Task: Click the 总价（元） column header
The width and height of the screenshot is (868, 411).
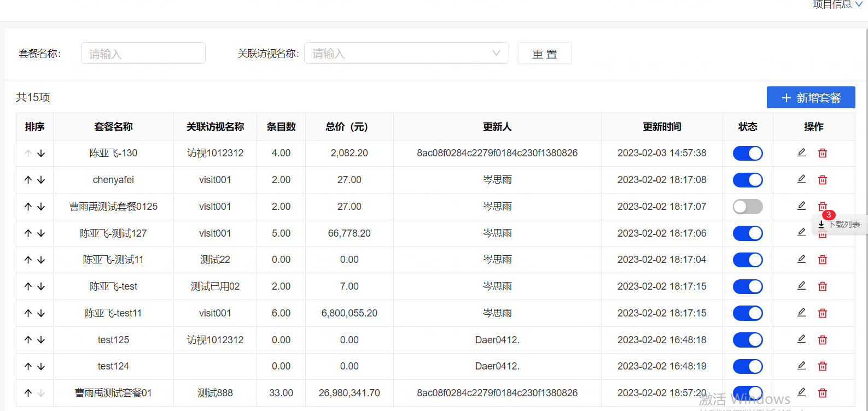Action: pos(349,127)
